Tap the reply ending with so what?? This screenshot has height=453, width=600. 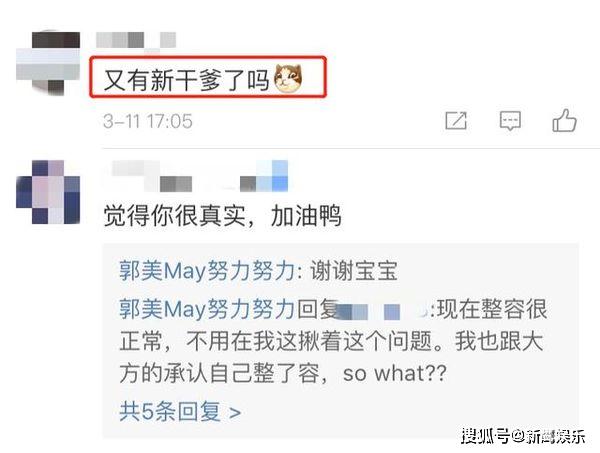[333, 341]
